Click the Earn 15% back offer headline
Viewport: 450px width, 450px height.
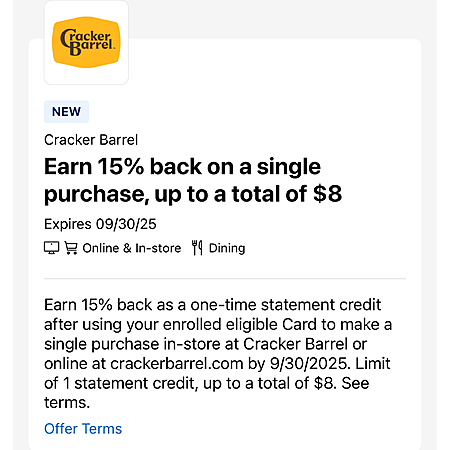(x=193, y=180)
